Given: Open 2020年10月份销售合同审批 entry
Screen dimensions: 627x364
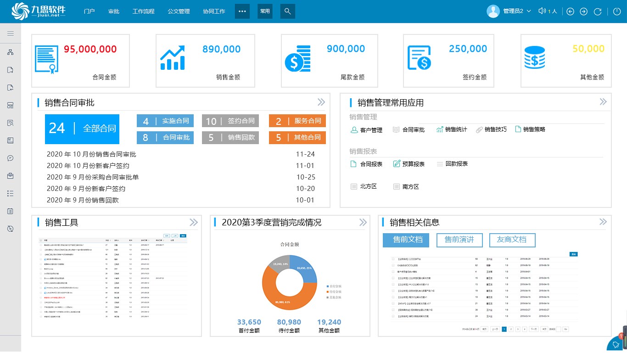Looking at the screenshot, I should point(92,154).
